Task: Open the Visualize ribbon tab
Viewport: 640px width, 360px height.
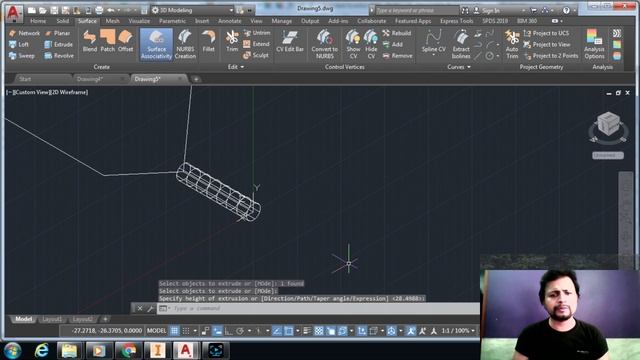Action: click(x=139, y=21)
